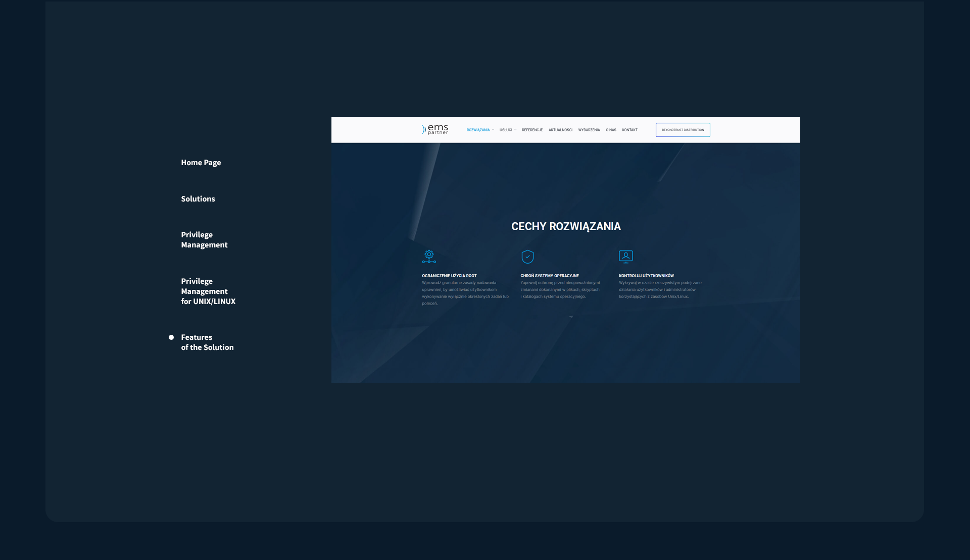Select the Features of the Solution bullet dot
Image resolution: width=970 pixels, height=560 pixels.
click(171, 337)
